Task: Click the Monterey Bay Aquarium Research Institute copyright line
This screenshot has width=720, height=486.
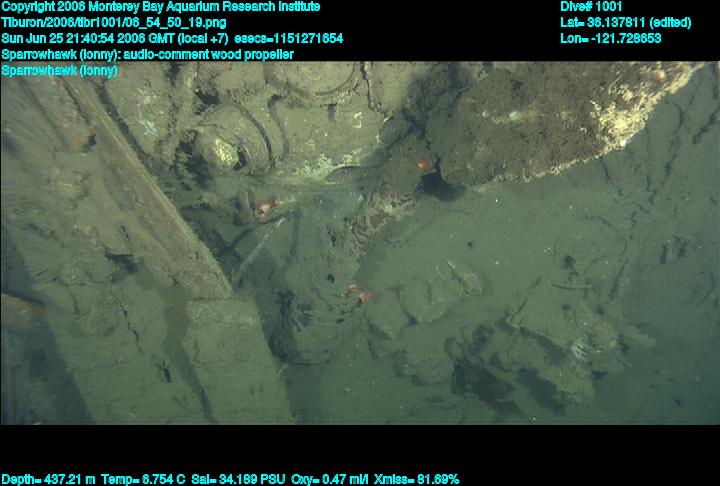Action: 161,7
